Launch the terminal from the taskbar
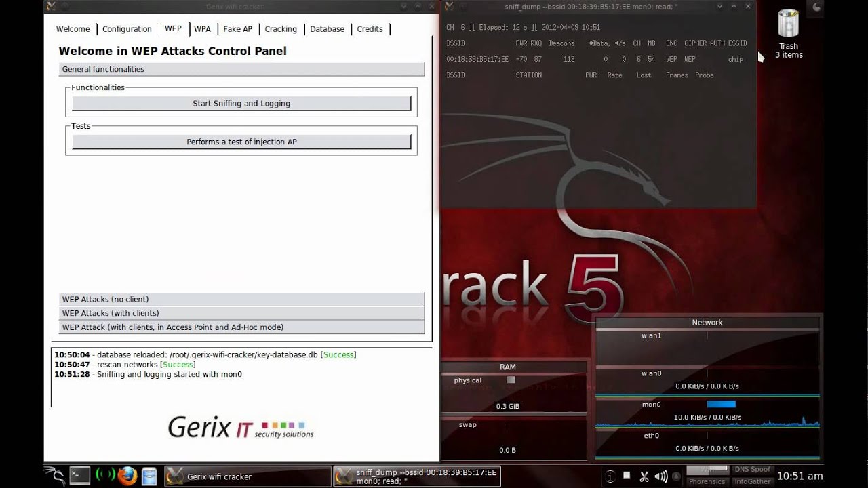Image resolution: width=868 pixels, height=488 pixels. (x=80, y=476)
